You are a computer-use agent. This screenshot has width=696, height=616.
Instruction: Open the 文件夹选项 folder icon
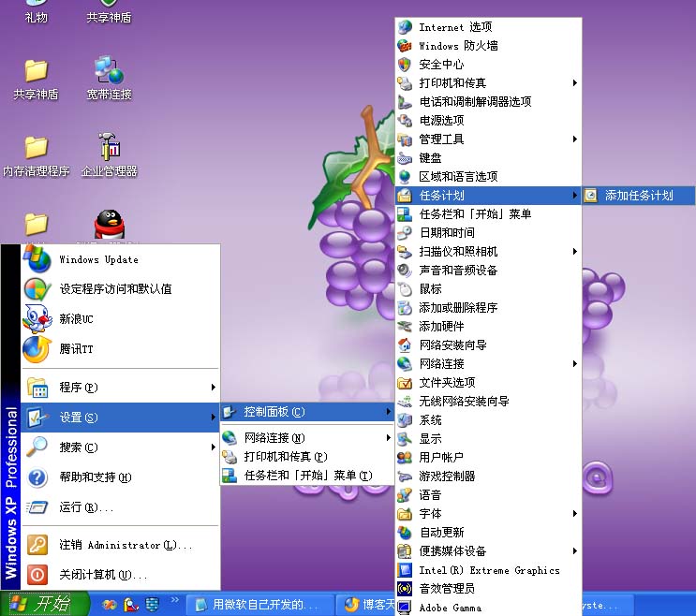(x=405, y=382)
